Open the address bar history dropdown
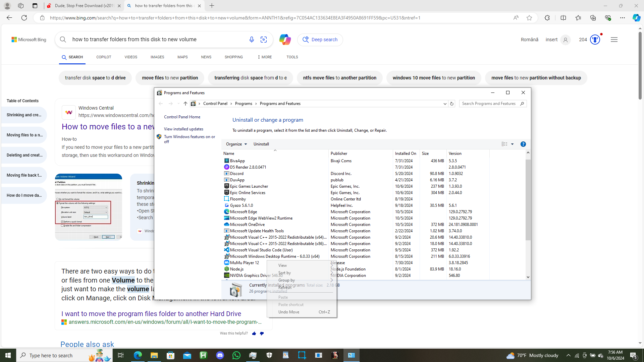This screenshot has height=362, width=644. [x=445, y=104]
